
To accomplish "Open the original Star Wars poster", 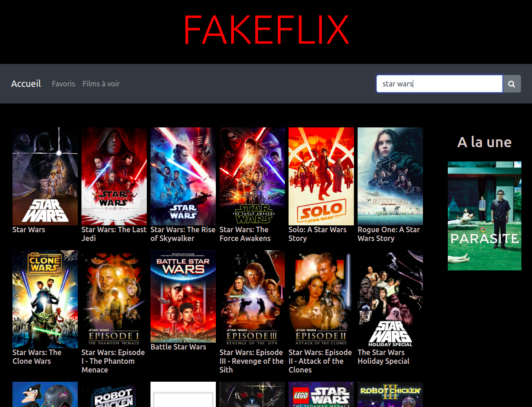I will (45, 176).
